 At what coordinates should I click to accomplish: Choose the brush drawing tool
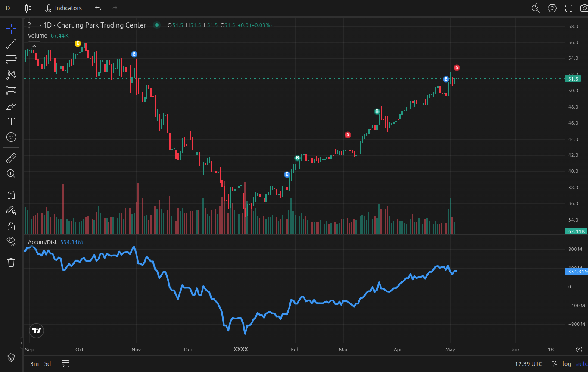[x=11, y=106]
